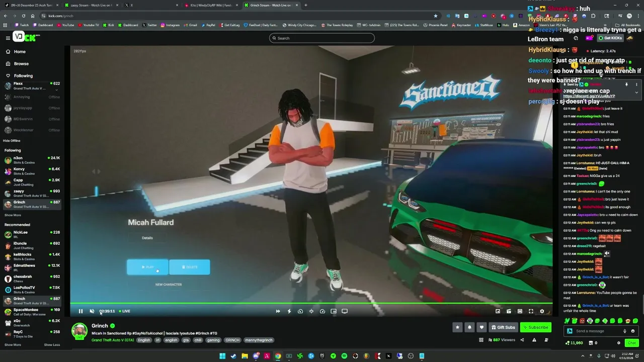Expand Recommended list with Show More
The height and width of the screenshot is (362, 644).
[x=13, y=345]
